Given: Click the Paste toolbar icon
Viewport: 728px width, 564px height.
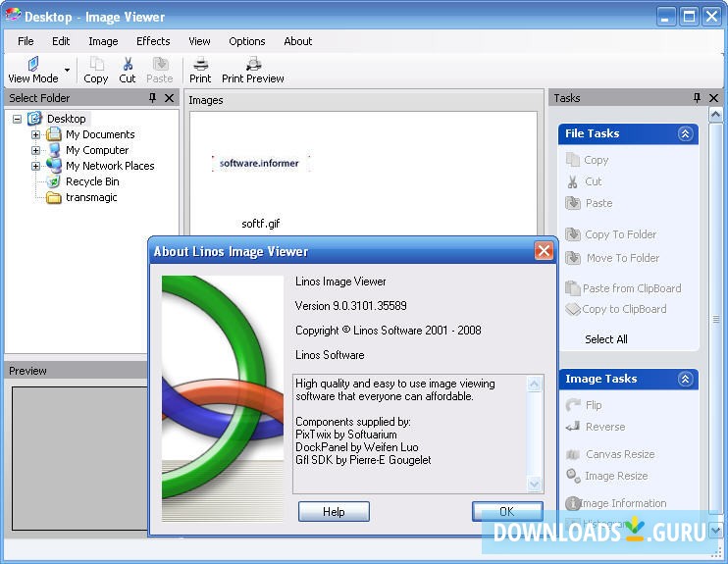Looking at the screenshot, I should tap(160, 70).
